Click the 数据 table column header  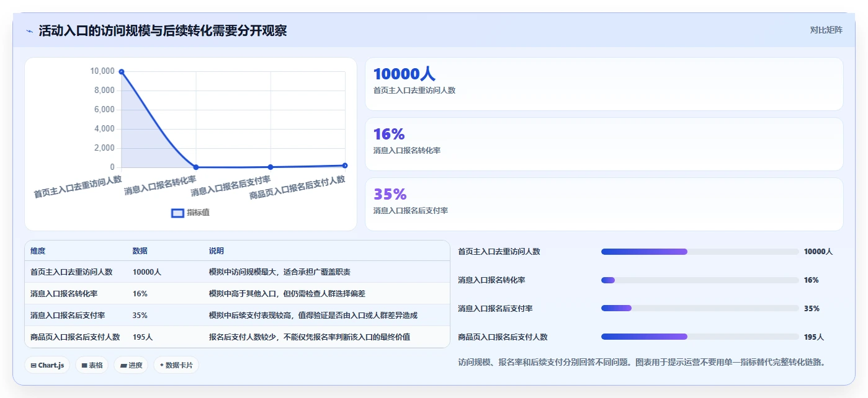140,251
